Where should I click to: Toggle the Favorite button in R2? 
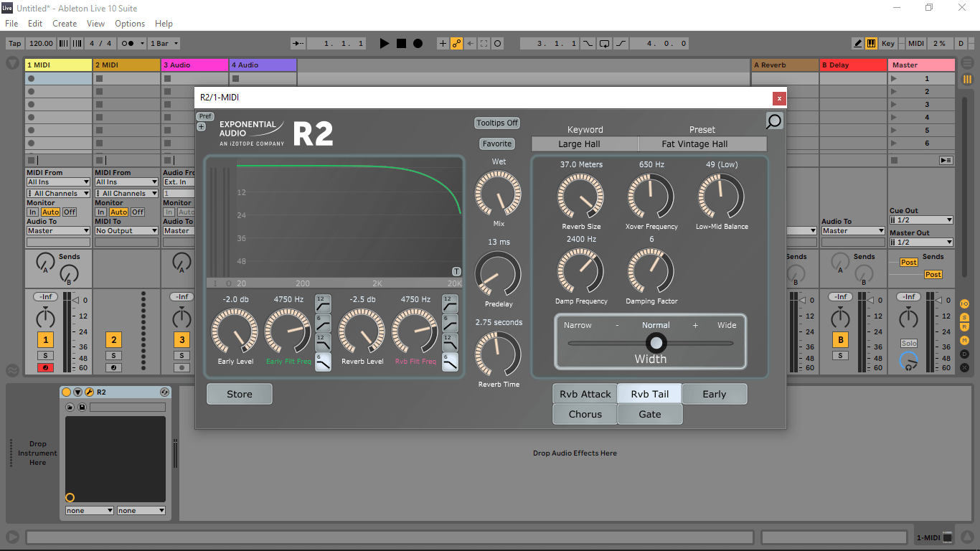point(497,144)
